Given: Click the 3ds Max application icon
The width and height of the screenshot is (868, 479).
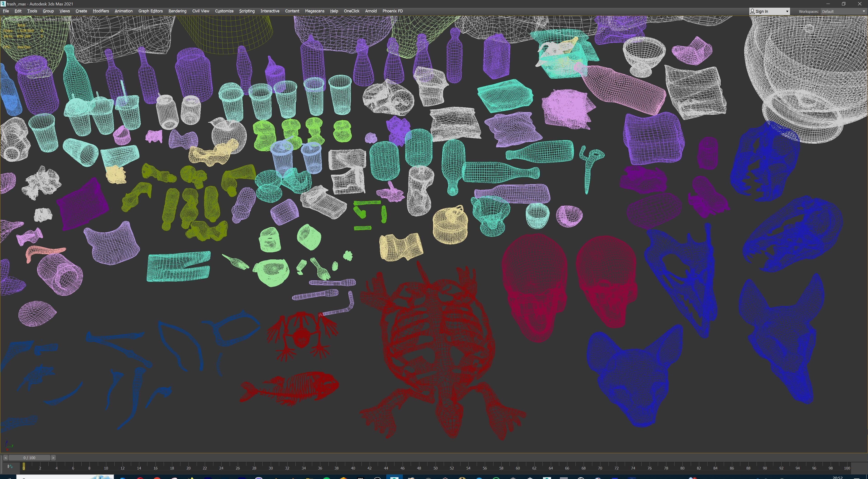Looking at the screenshot, I should (3, 4).
